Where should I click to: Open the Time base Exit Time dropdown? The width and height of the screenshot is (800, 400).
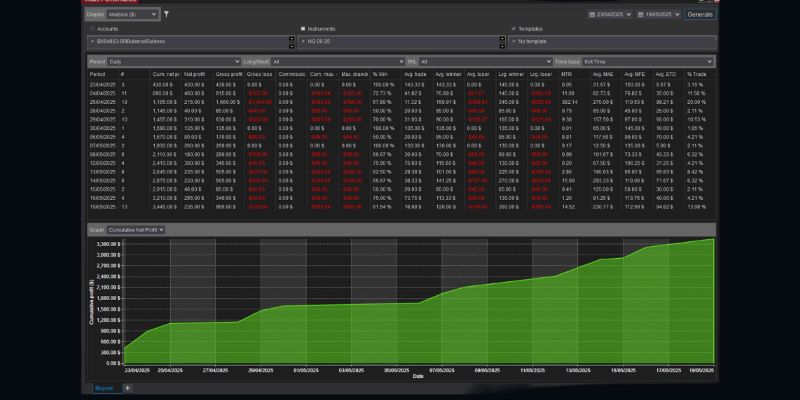tap(647, 62)
